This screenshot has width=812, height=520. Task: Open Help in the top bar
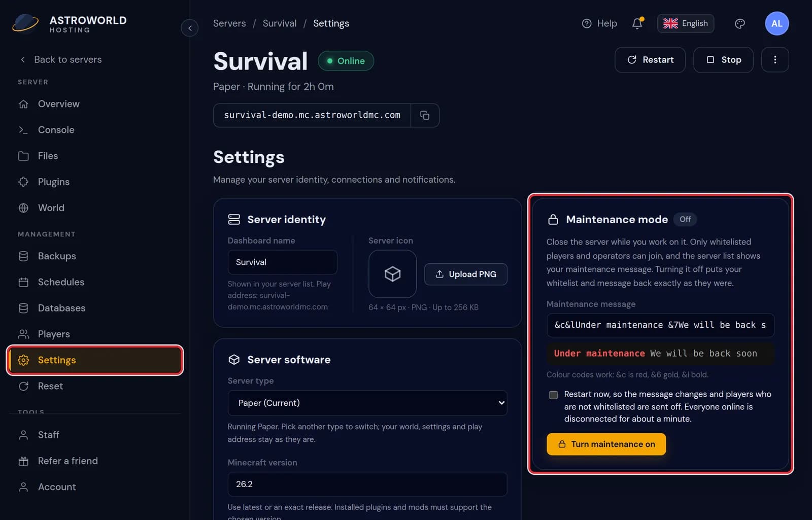599,23
